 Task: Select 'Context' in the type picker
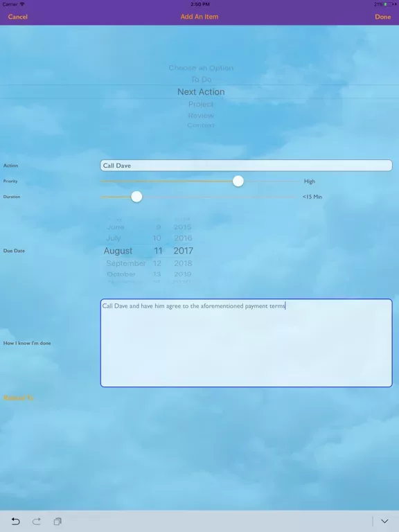click(x=201, y=125)
